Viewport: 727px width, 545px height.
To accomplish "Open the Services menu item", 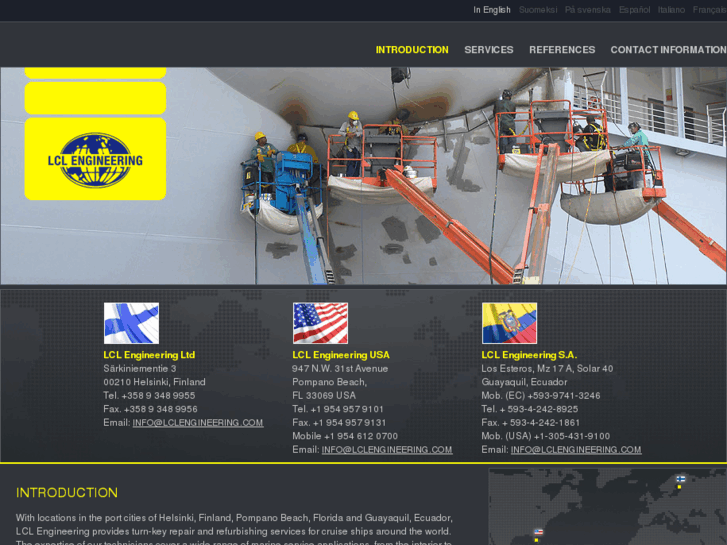I will coord(489,50).
